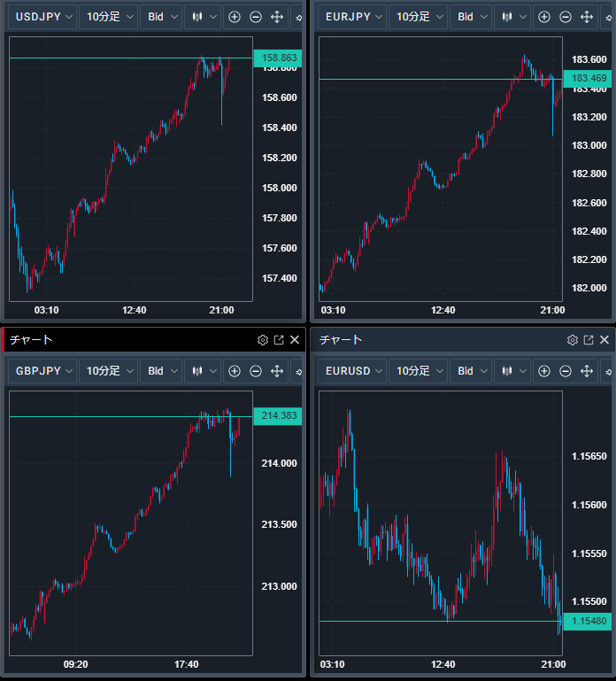Open Bid price type dropdown in USDJPY chart
The width and height of the screenshot is (616, 681).
pos(161,17)
